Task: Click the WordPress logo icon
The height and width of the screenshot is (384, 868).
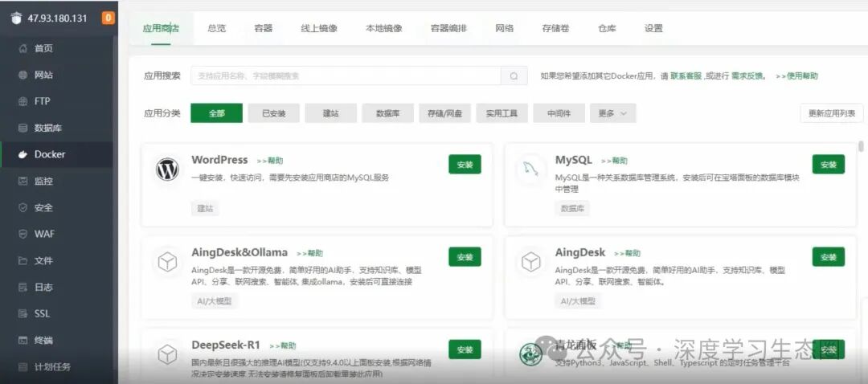Action: (167, 170)
